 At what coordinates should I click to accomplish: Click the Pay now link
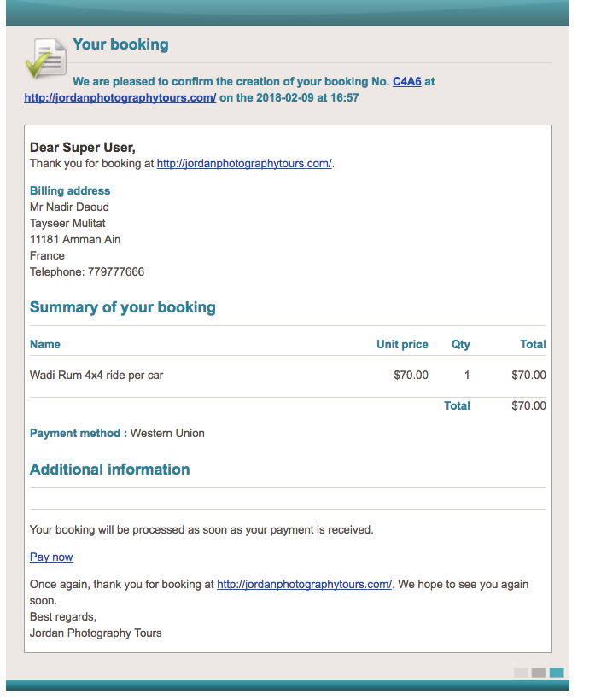point(51,557)
